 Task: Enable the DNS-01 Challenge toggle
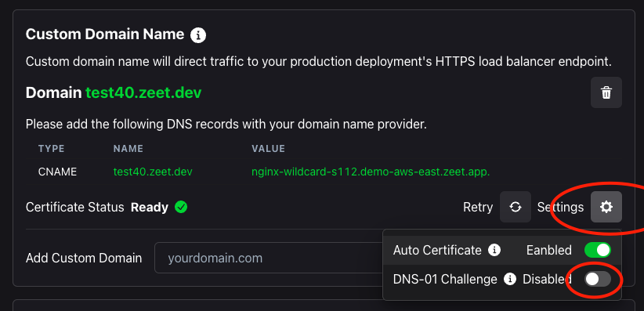coord(598,280)
